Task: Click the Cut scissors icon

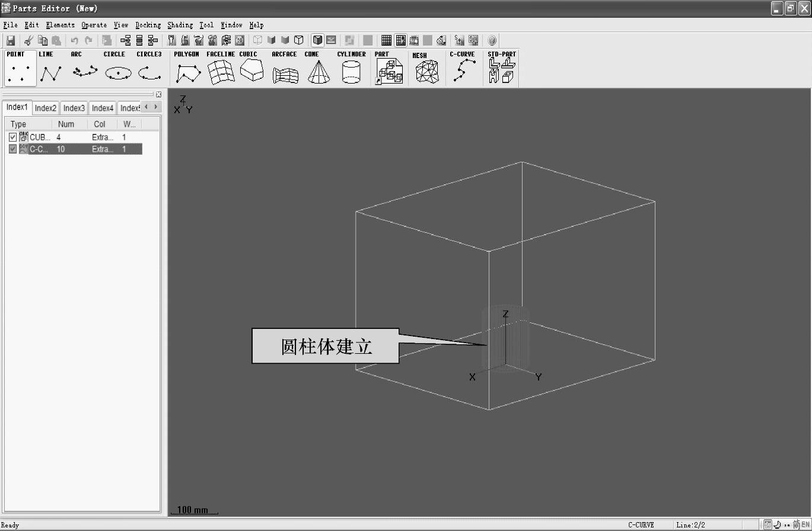Action: pos(28,40)
